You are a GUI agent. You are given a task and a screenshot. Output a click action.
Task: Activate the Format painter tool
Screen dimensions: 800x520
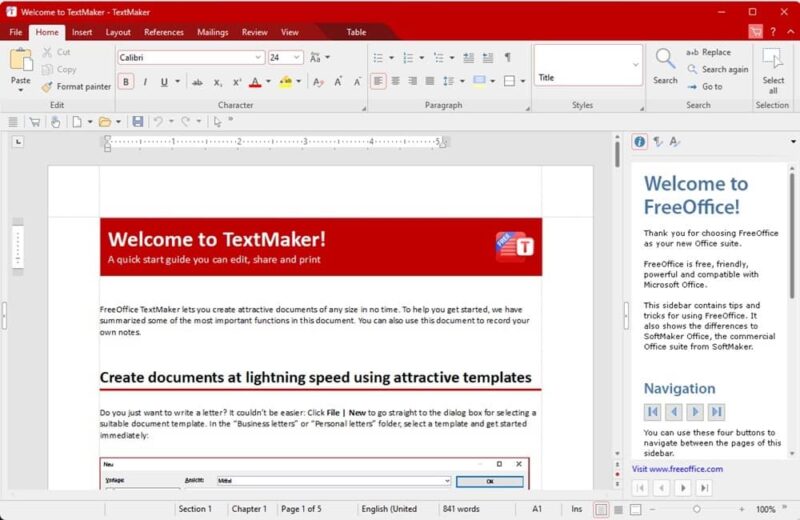[76, 87]
